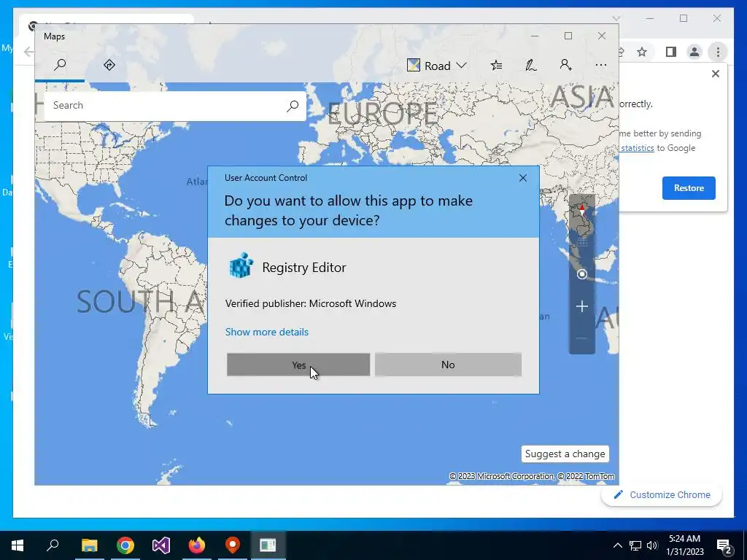
Task: Click the Maps sign-in account icon
Action: coord(565,65)
